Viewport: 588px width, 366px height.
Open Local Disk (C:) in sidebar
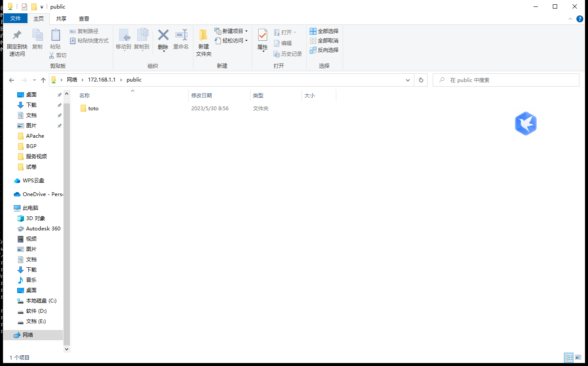coord(41,301)
